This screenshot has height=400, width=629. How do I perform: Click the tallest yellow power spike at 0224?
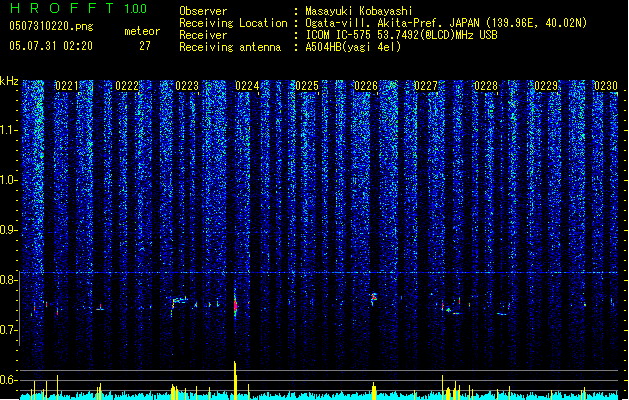click(235, 380)
